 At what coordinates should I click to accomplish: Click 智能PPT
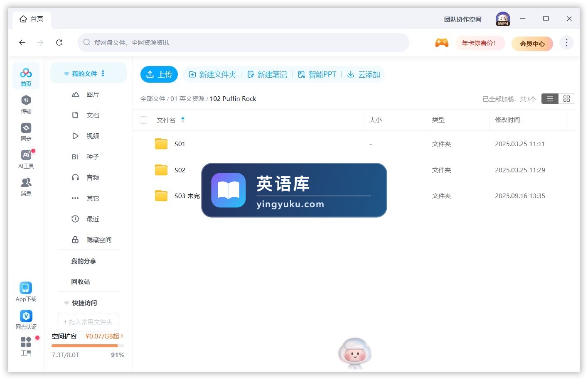(x=317, y=74)
